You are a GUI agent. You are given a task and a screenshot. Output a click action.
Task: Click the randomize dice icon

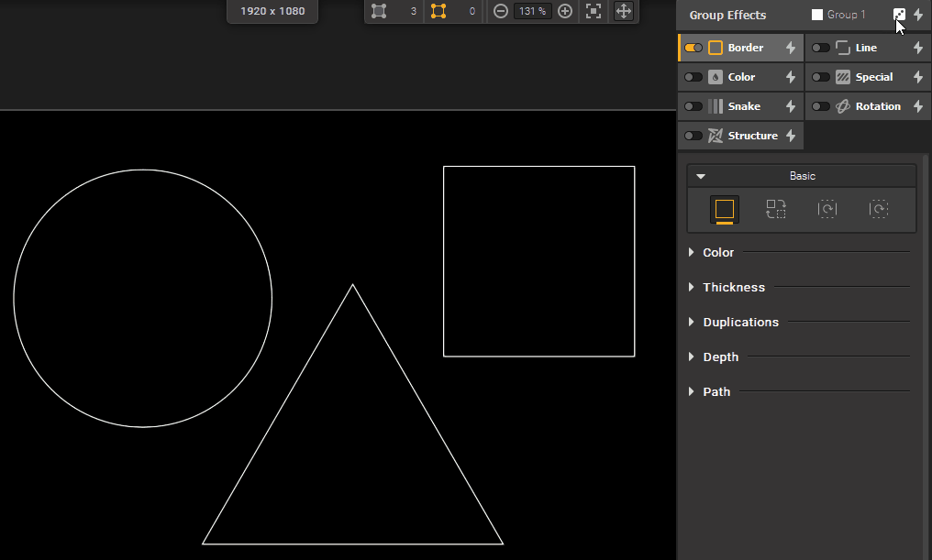[x=900, y=15]
